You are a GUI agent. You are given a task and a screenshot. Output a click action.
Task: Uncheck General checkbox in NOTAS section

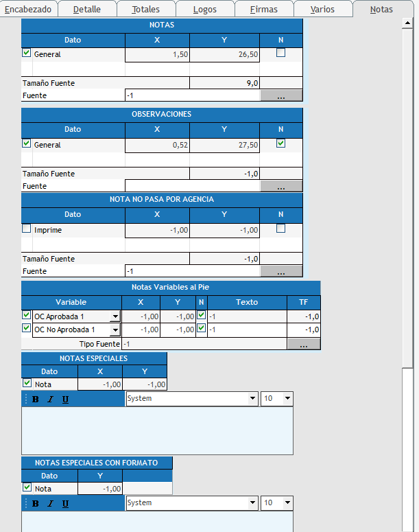tap(27, 53)
